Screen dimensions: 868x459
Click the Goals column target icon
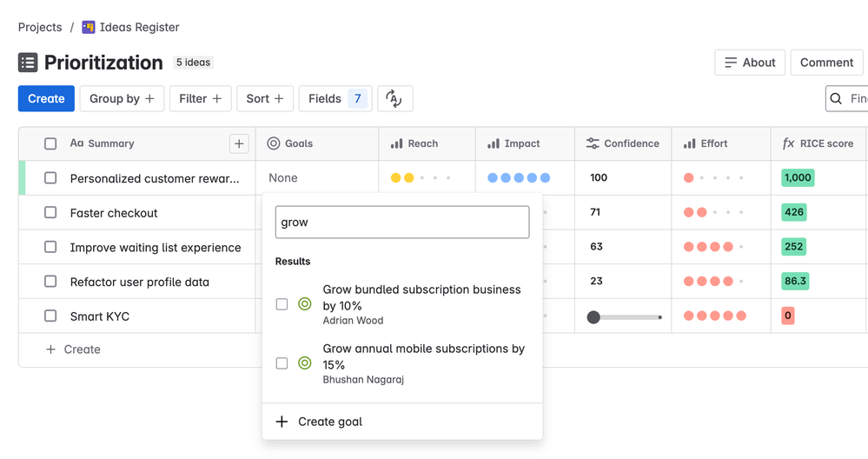274,143
